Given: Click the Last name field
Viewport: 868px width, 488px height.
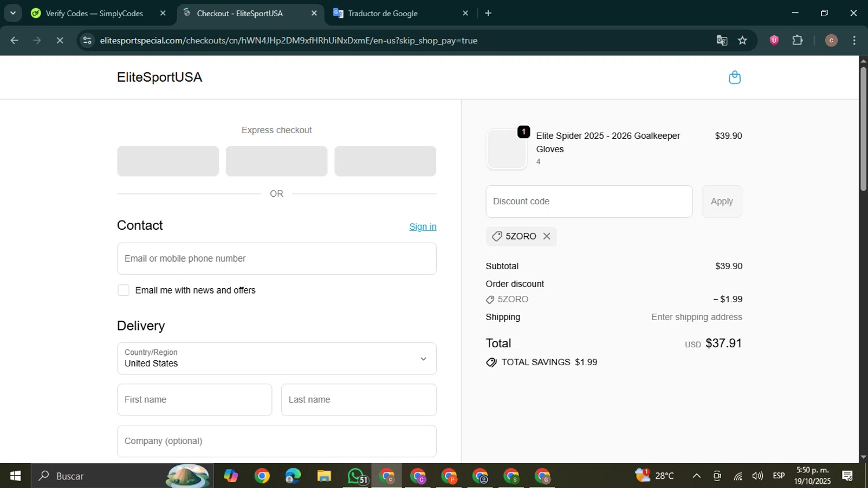Looking at the screenshot, I should [359, 400].
